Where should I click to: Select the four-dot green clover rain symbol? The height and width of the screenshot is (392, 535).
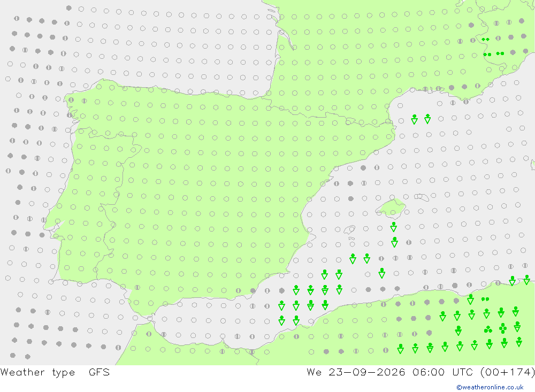click(503, 328)
